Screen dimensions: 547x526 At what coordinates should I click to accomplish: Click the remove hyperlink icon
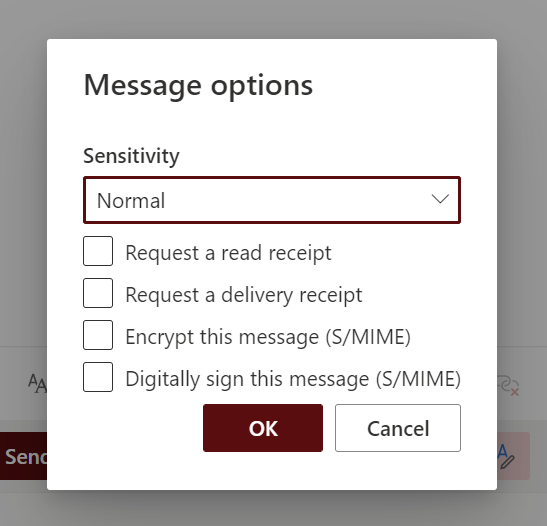point(508,385)
